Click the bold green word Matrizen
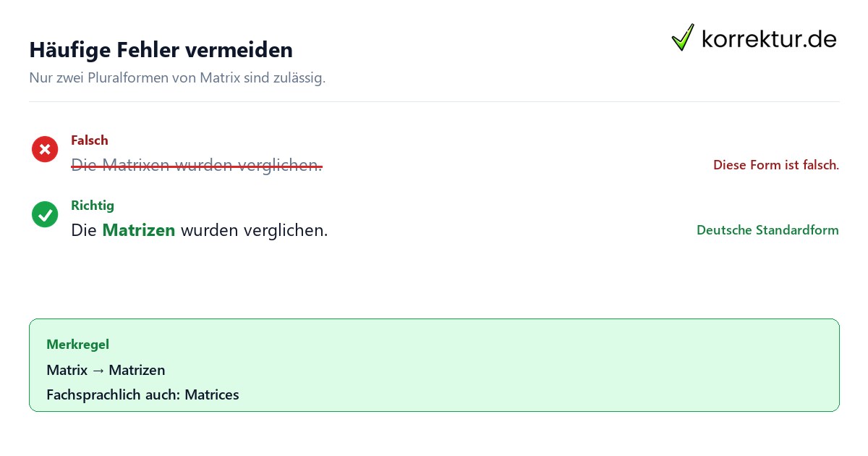 click(x=139, y=231)
